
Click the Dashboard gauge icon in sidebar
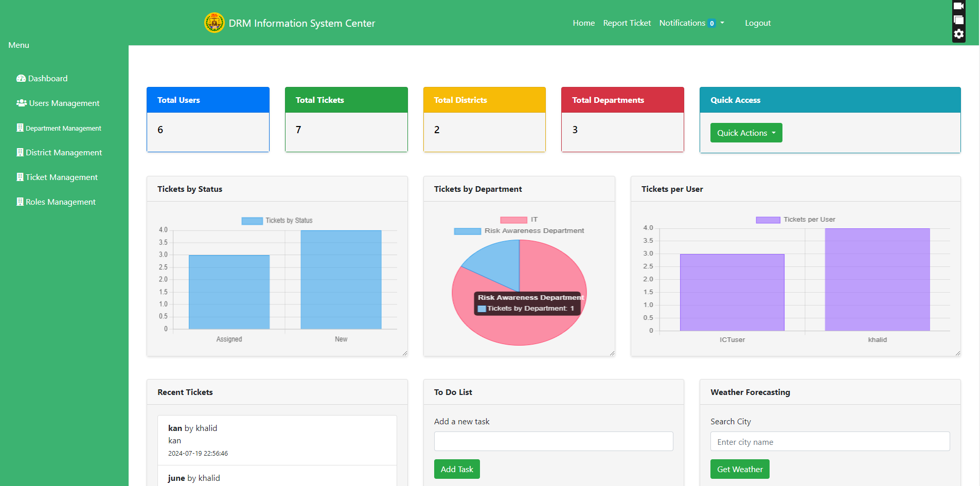click(21, 79)
